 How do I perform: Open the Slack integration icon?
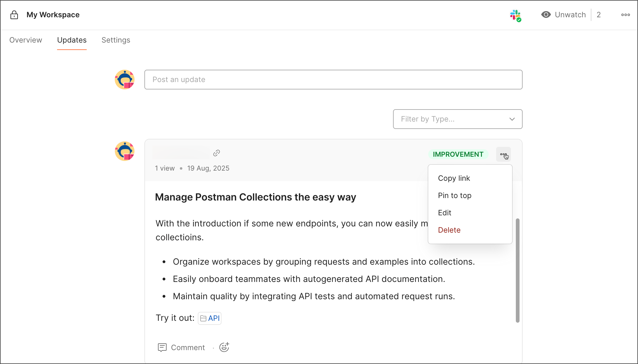(x=516, y=15)
